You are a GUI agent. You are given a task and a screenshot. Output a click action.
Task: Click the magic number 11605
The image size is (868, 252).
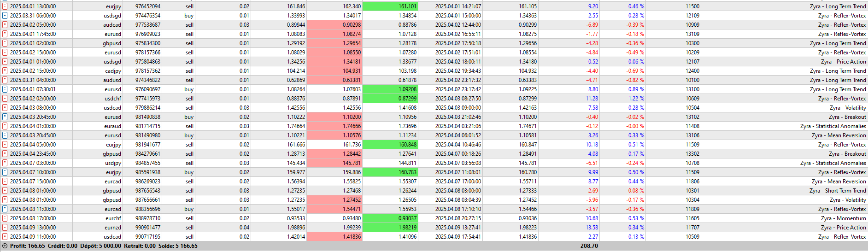(692, 218)
